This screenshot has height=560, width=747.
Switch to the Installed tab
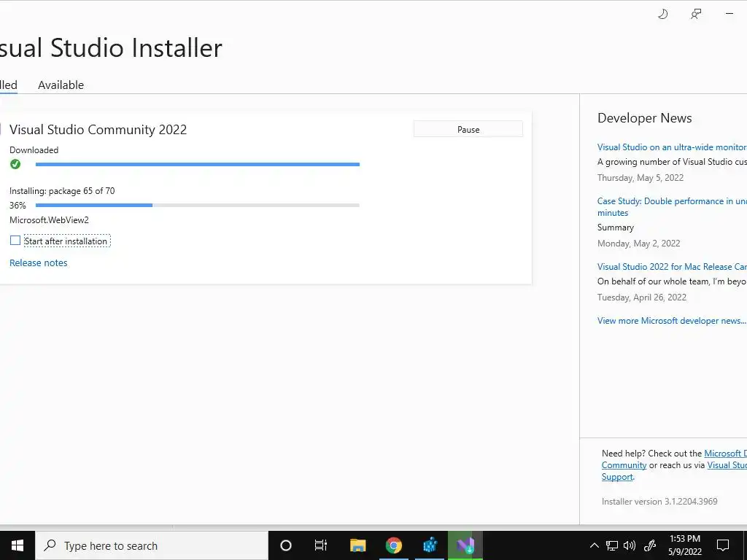(x=9, y=85)
